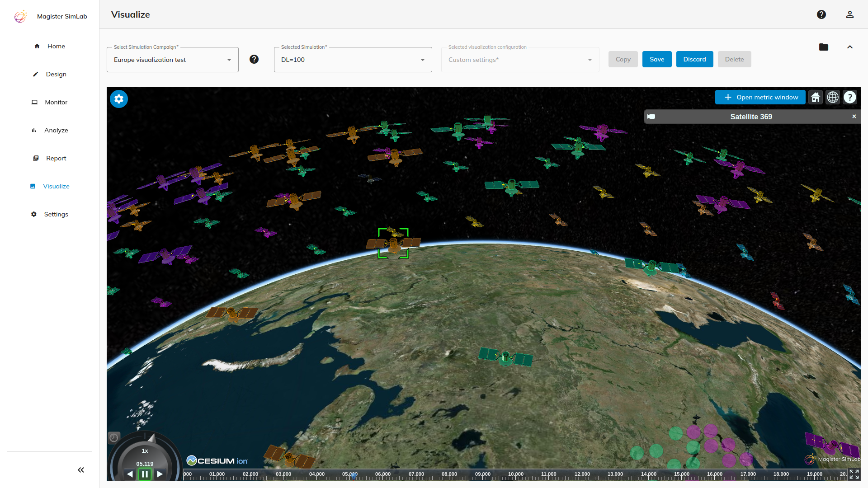Click the Delete button

coord(734,59)
